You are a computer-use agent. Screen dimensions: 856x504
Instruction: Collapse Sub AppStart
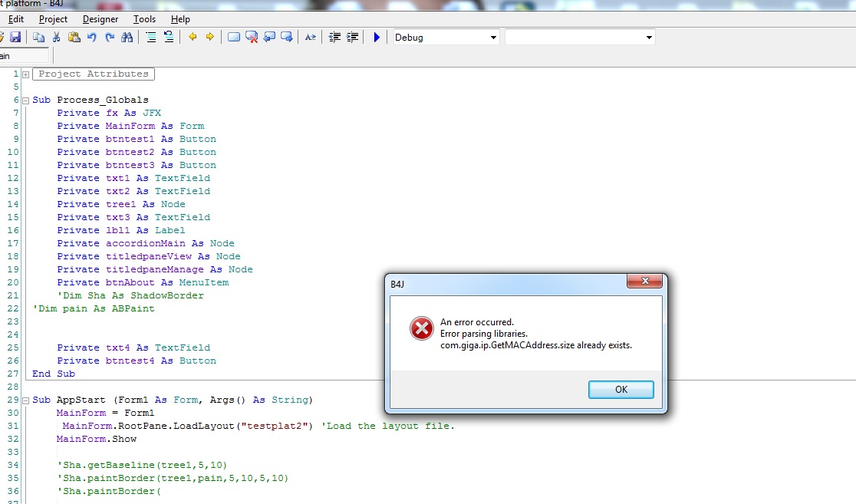pos(25,400)
